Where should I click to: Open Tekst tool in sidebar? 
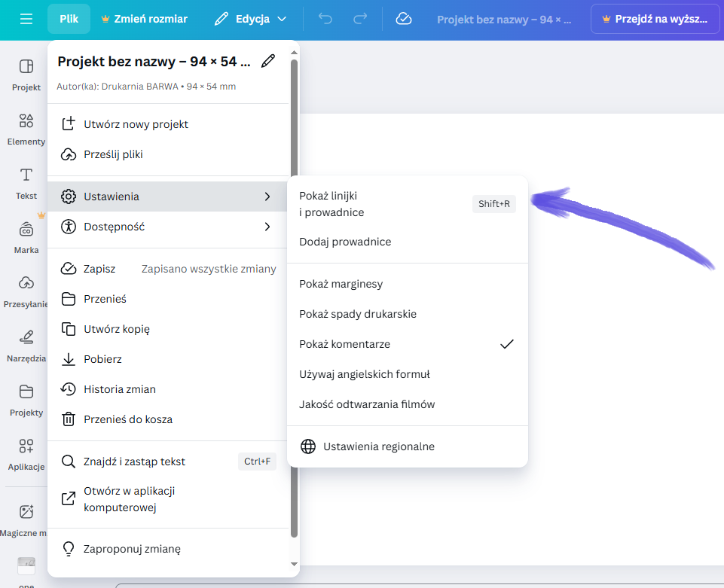point(26,182)
